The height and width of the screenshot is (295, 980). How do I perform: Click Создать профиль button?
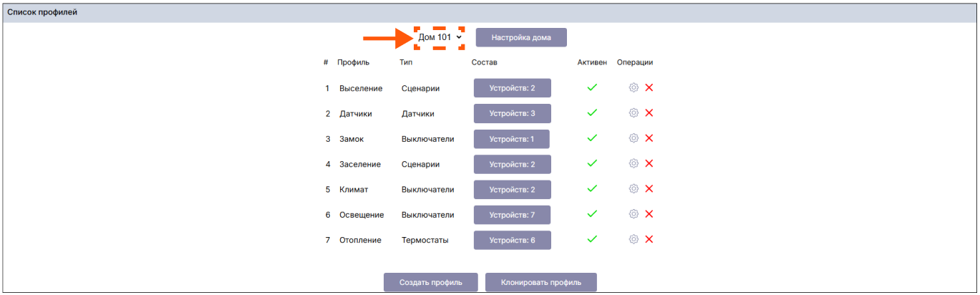pyautogui.click(x=430, y=282)
